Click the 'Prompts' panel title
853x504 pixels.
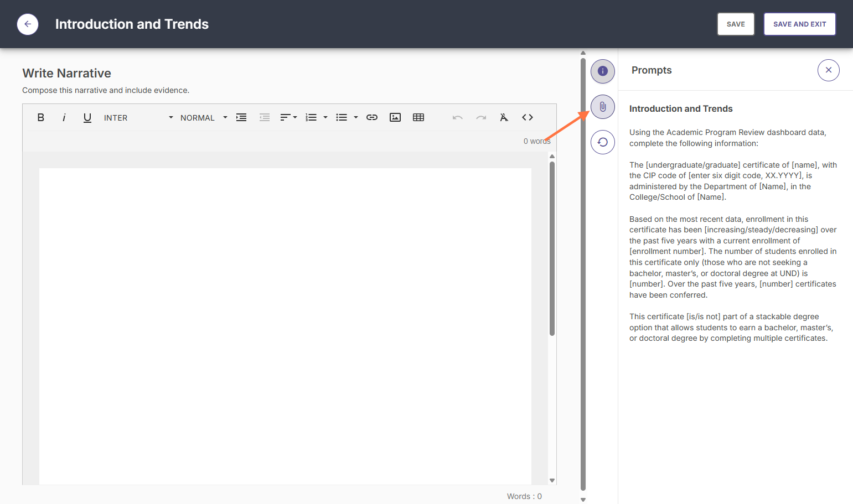click(652, 70)
